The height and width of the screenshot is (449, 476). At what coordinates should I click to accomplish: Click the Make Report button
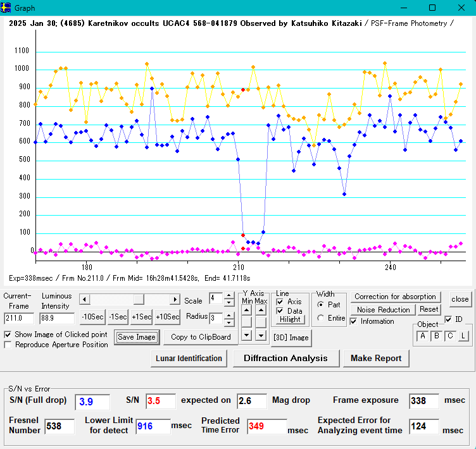click(376, 359)
